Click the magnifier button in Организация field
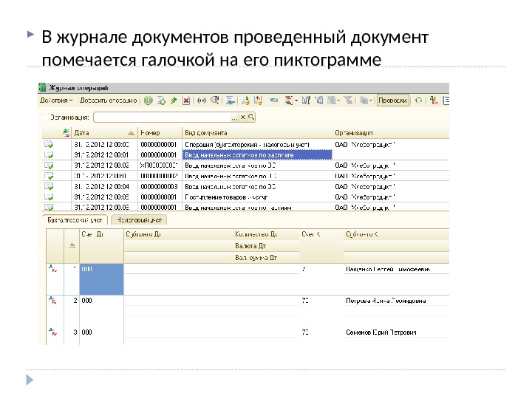This screenshot has width=532, height=399. [x=251, y=117]
